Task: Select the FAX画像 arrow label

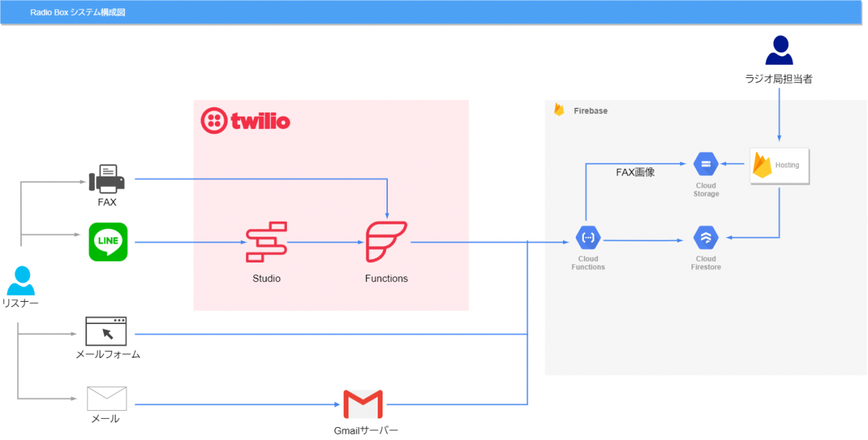Action: click(x=635, y=172)
